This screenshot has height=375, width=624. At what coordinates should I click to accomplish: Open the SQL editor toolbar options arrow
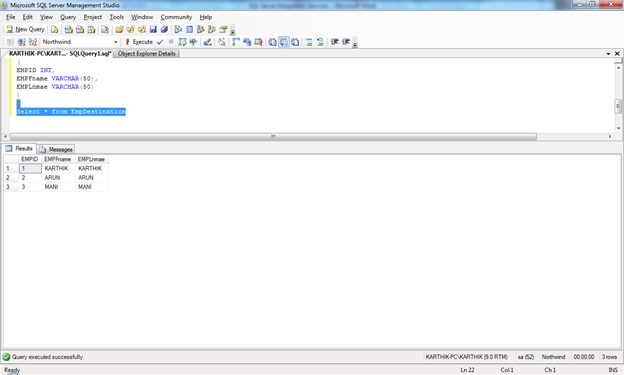[355, 43]
